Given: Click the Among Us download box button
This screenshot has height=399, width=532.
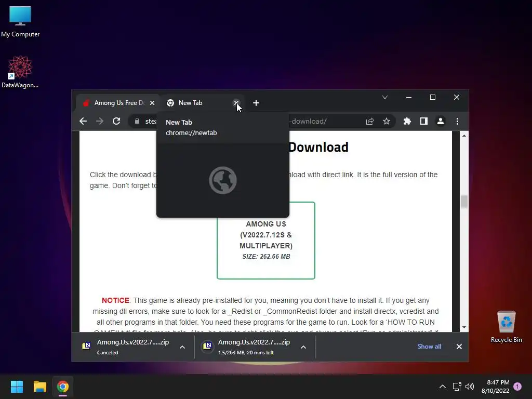Looking at the screenshot, I should (266, 241).
